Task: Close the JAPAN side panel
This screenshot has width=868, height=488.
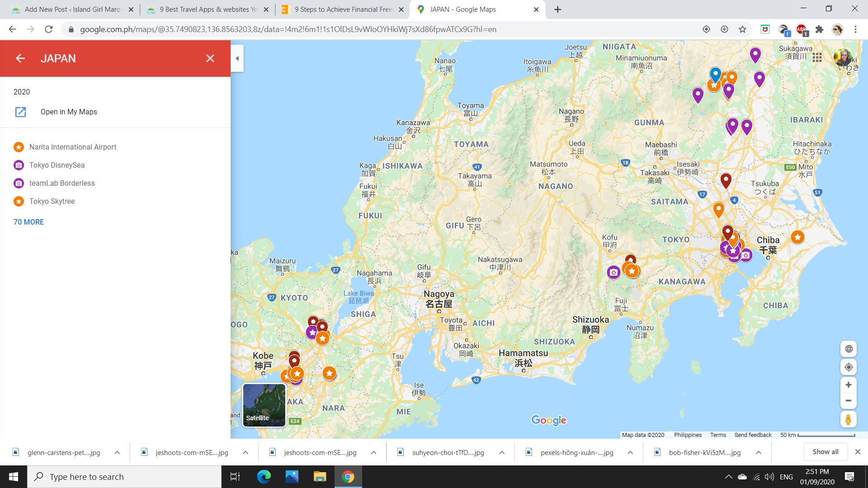Action: click(210, 58)
